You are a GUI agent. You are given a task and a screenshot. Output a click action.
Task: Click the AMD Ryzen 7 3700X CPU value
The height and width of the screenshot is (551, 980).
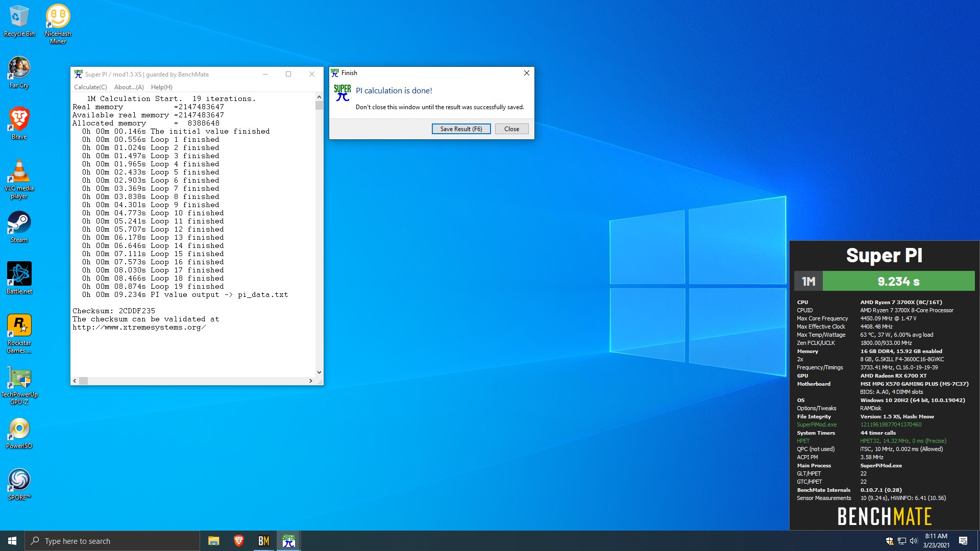[901, 302]
